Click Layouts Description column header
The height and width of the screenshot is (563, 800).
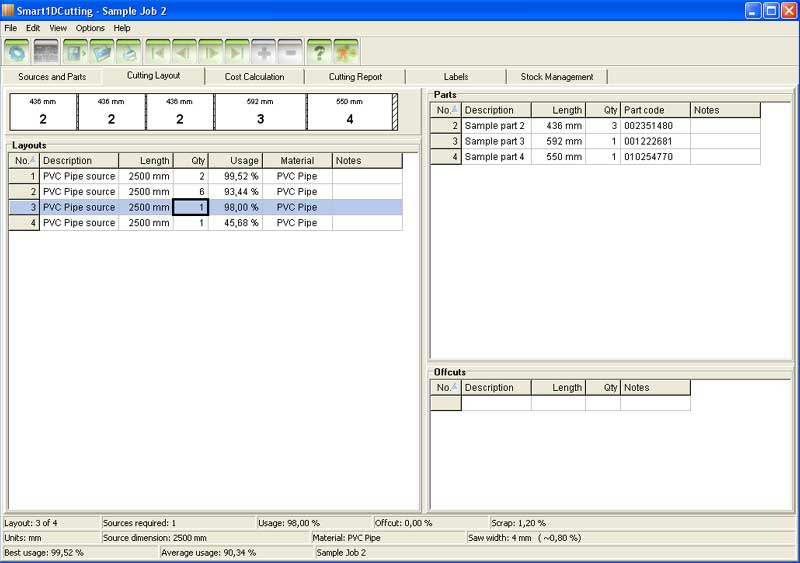(79, 161)
